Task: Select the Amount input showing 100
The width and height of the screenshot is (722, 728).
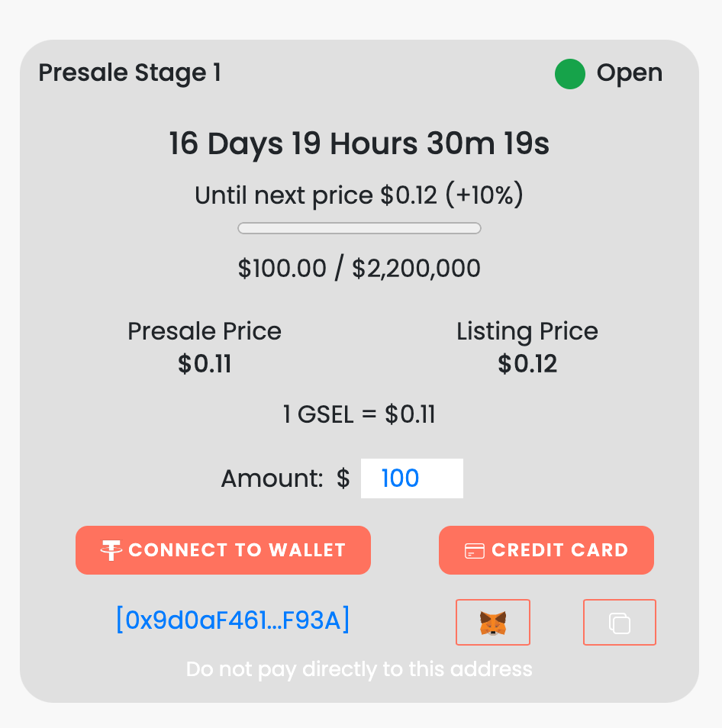Action: pyautogui.click(x=411, y=478)
